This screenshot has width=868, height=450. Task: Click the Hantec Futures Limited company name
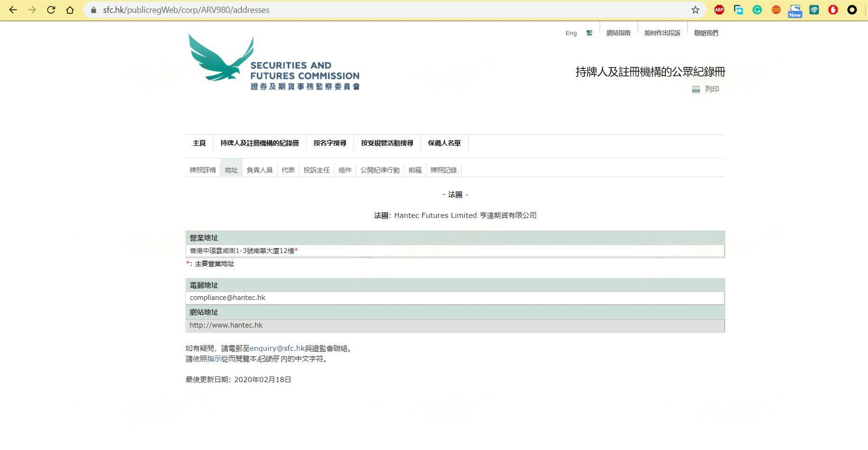pos(465,216)
